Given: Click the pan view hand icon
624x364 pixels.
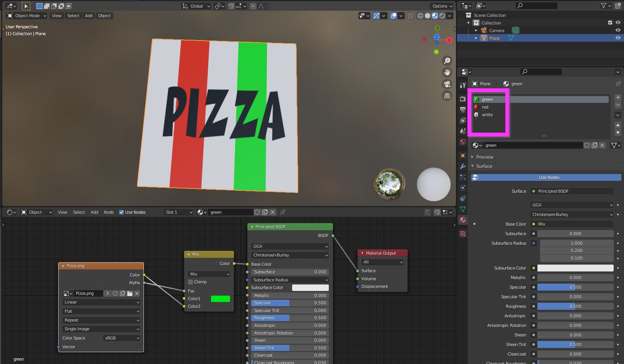Looking at the screenshot, I should [x=447, y=72].
